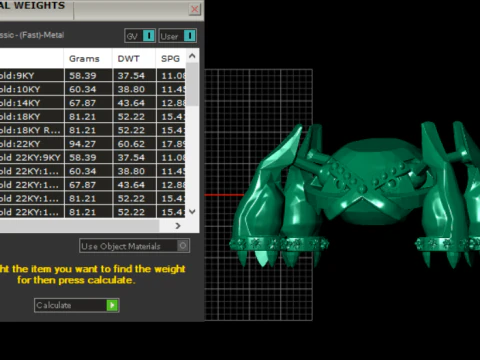Select the 18KY R... gold row
The image size is (480, 360).
[92, 130]
